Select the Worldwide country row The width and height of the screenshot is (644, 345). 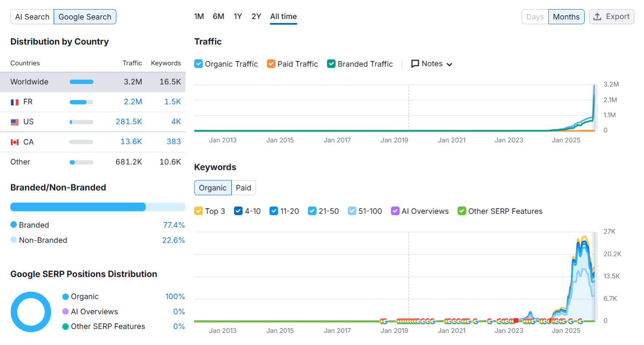(x=92, y=82)
